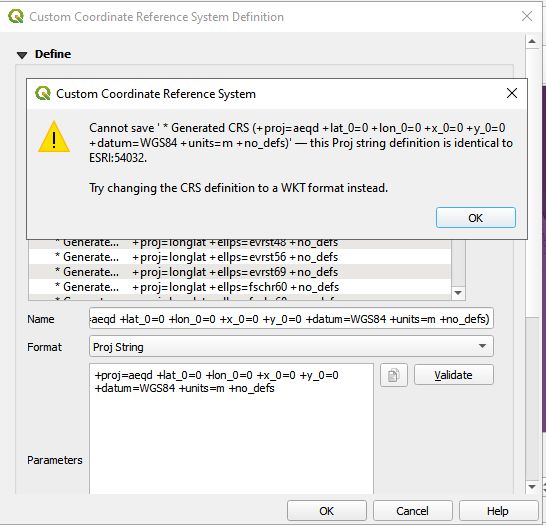Click the dialog scrollbar down arrow

(x=532, y=486)
